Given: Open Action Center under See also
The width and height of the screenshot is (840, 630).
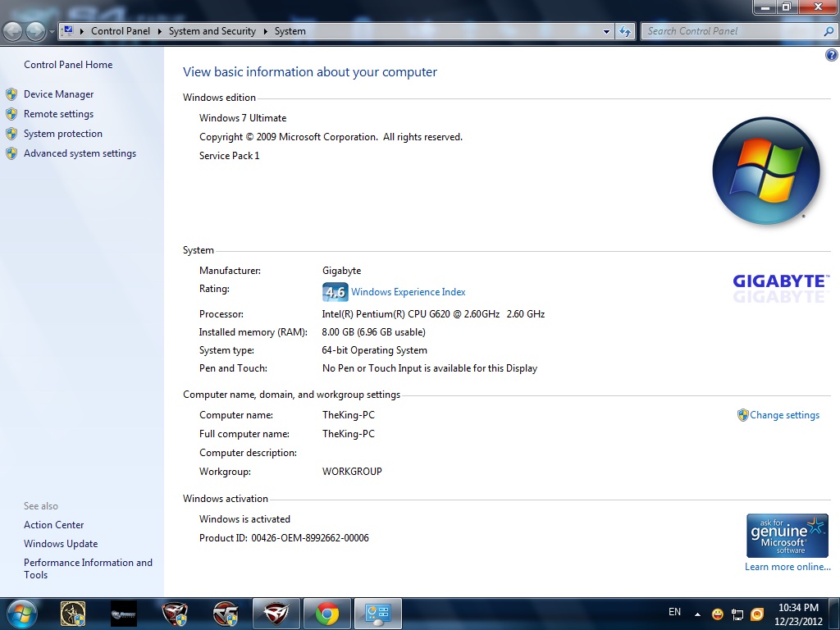Looking at the screenshot, I should pyautogui.click(x=53, y=525).
